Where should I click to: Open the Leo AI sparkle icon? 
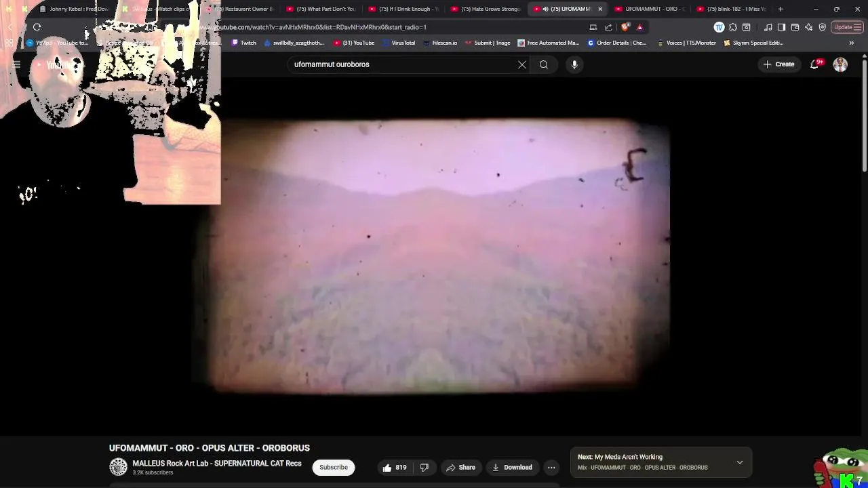pyautogui.click(x=808, y=27)
